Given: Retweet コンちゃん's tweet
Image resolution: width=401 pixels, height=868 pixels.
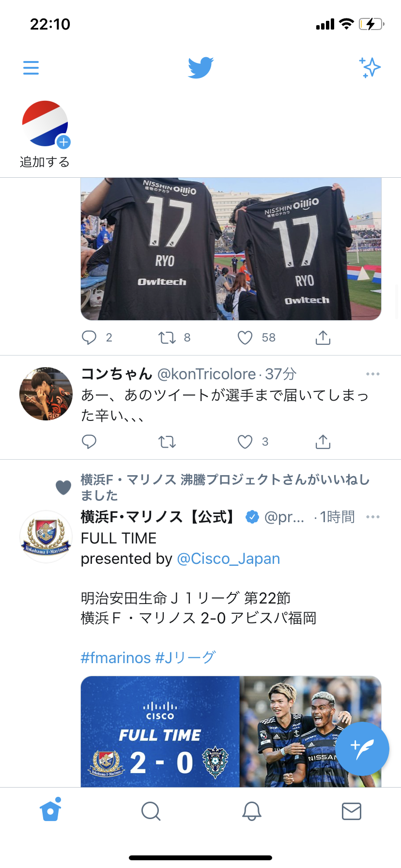Looking at the screenshot, I should click(x=167, y=442).
